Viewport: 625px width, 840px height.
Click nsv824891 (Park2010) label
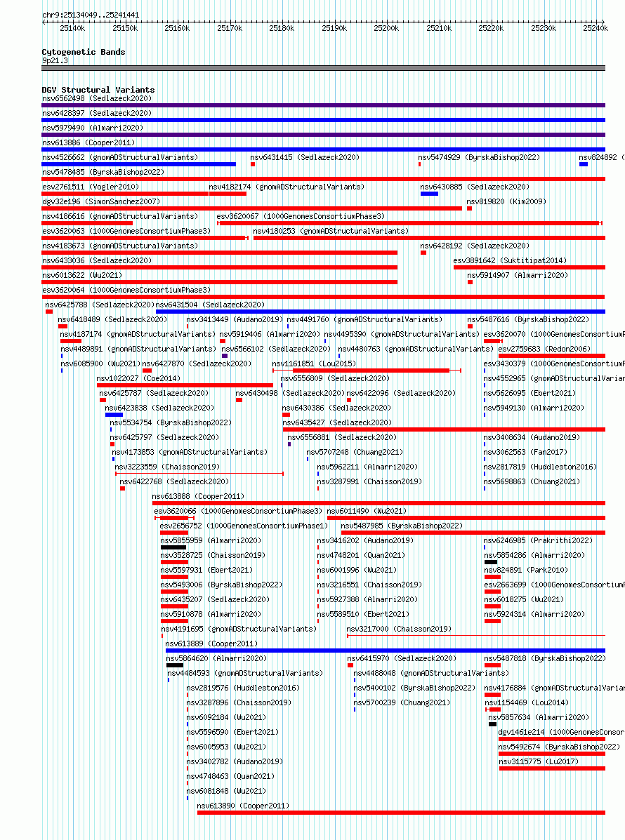point(527,570)
